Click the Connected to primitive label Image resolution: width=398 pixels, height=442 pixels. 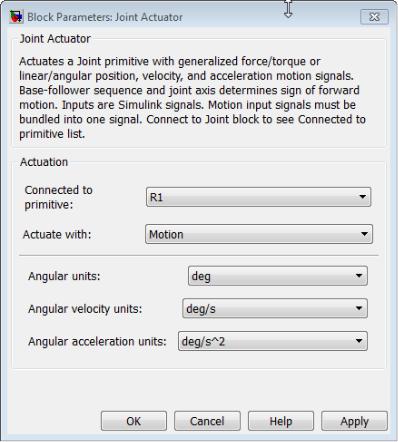click(59, 197)
